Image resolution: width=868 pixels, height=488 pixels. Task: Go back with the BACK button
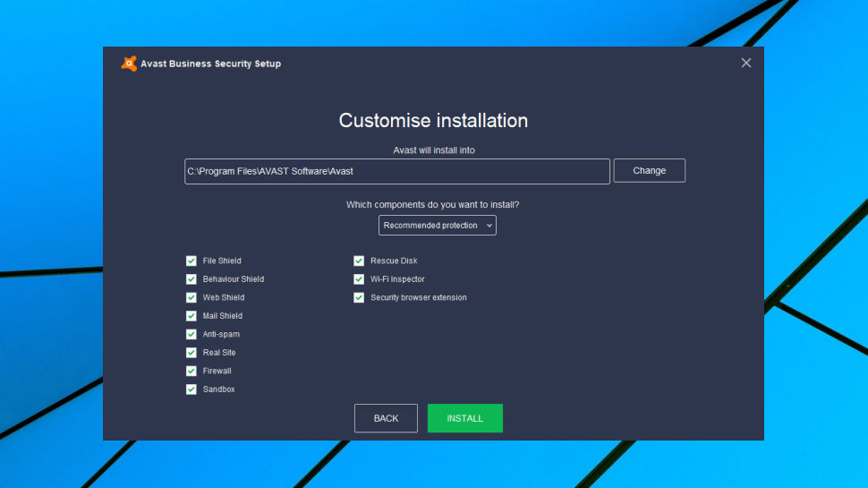(386, 418)
